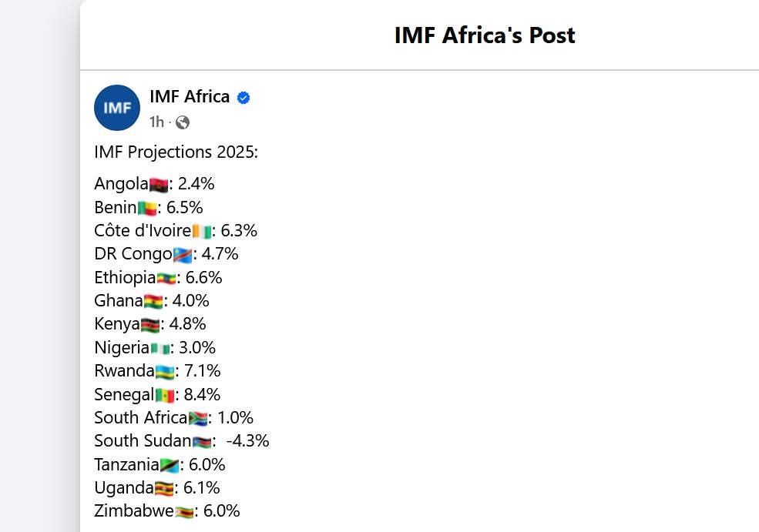The image size is (759, 532).
Task: Click the public globe privacy icon
Action: point(183,122)
